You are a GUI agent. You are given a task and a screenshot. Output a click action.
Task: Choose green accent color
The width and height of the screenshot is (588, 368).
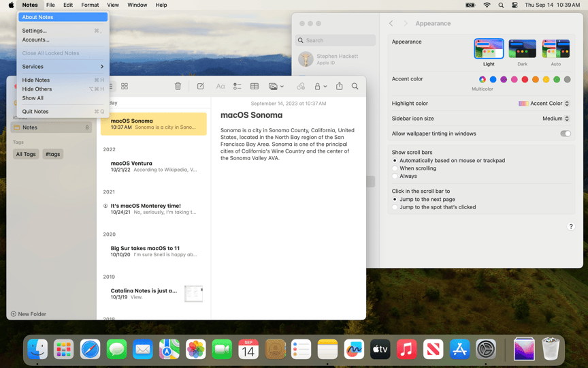point(557,79)
